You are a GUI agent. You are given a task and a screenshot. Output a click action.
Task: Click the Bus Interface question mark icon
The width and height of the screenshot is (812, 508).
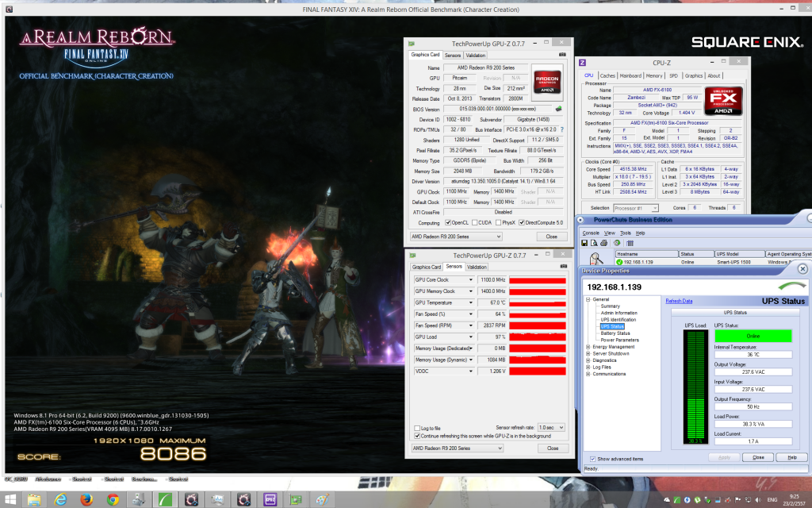(562, 129)
